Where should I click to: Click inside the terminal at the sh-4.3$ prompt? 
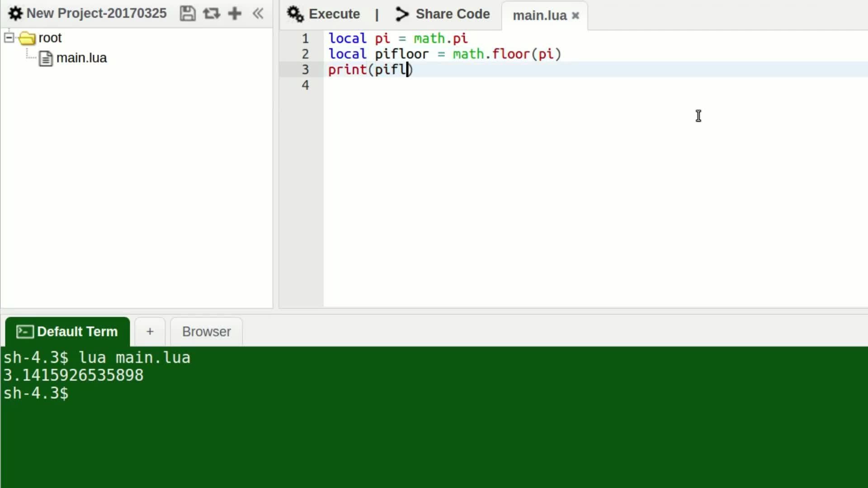[x=90, y=394]
